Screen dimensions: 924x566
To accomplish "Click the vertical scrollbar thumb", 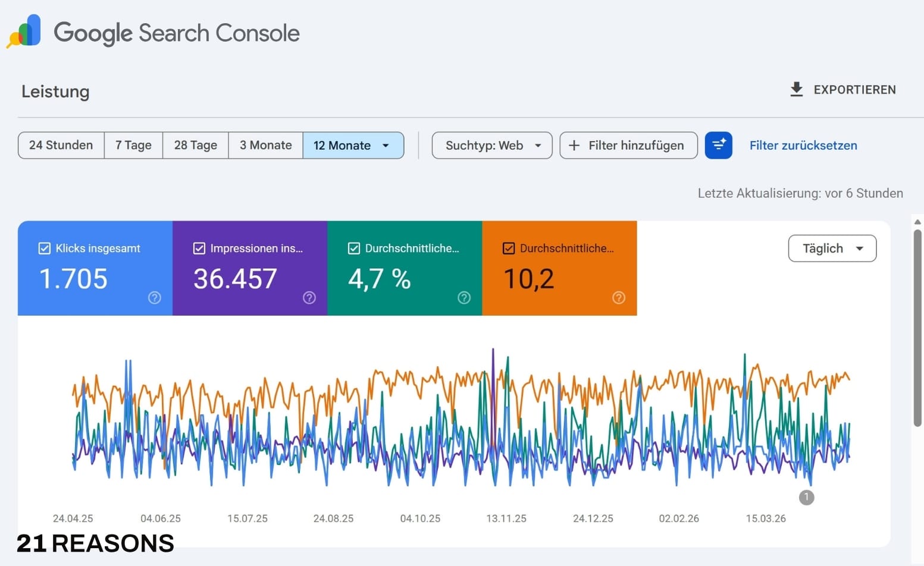I will coord(917,328).
